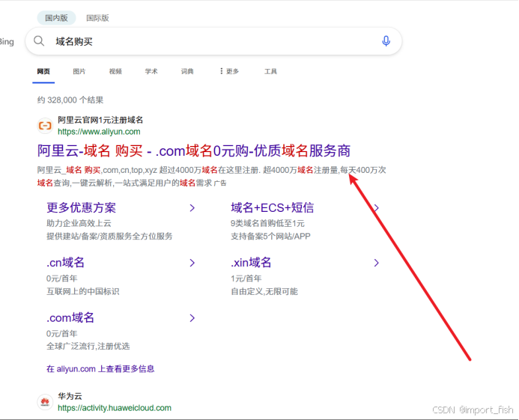Click the Aliyun logo icon
The height and width of the screenshot is (420, 519).
[x=45, y=126]
